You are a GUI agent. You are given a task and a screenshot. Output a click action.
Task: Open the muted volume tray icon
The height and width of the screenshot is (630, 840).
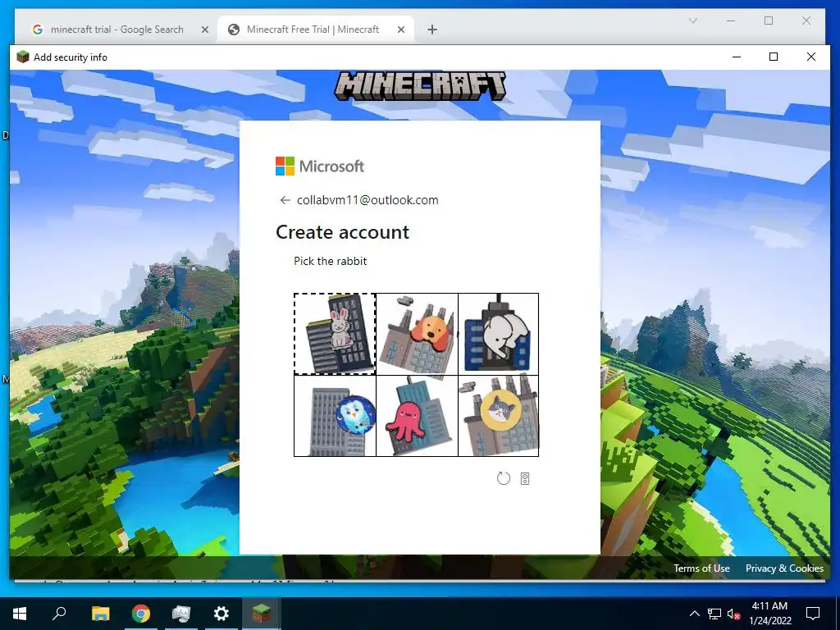click(733, 614)
